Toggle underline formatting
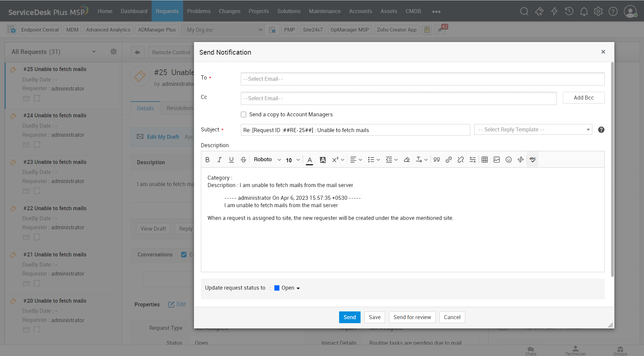Viewport: 644px width, 356px height. tap(231, 160)
